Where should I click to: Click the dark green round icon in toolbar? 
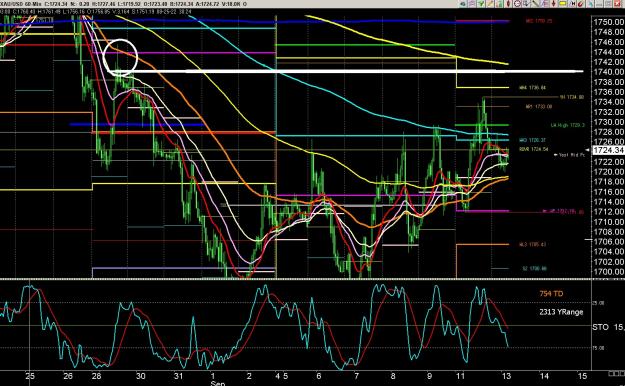pyautogui.click(x=462, y=4)
